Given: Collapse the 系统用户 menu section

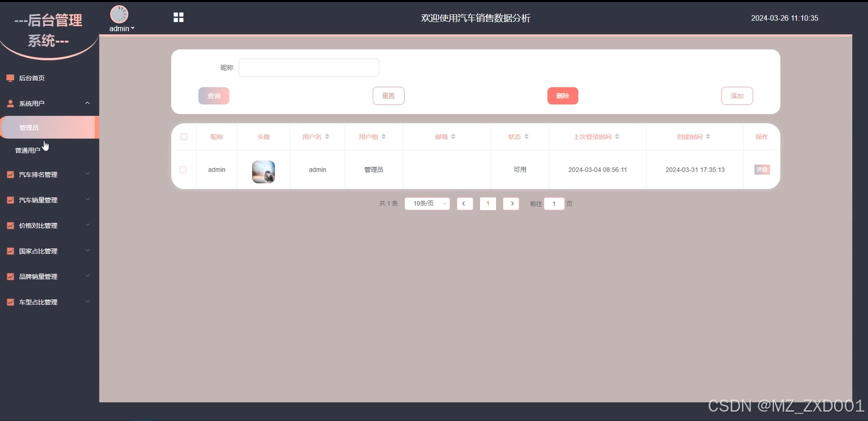Looking at the screenshot, I should tap(87, 103).
